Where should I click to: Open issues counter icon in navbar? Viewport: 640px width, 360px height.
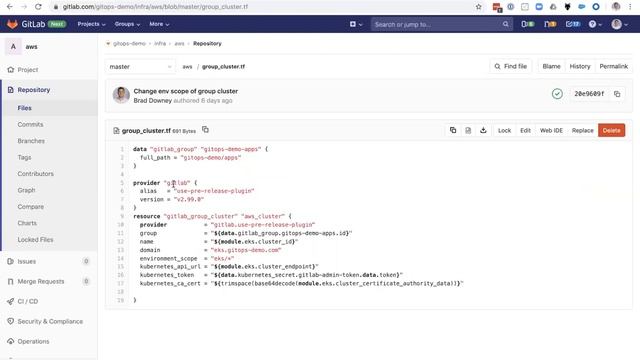click(x=527, y=24)
